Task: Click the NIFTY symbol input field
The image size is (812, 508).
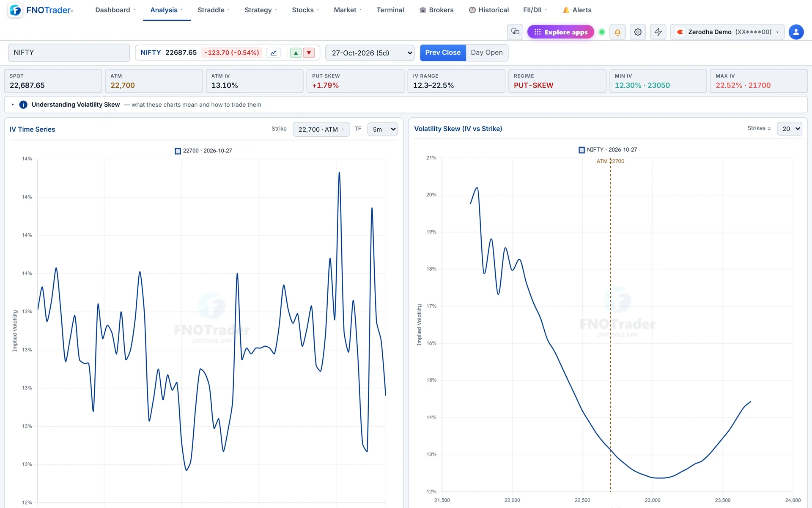Action: 69,52
